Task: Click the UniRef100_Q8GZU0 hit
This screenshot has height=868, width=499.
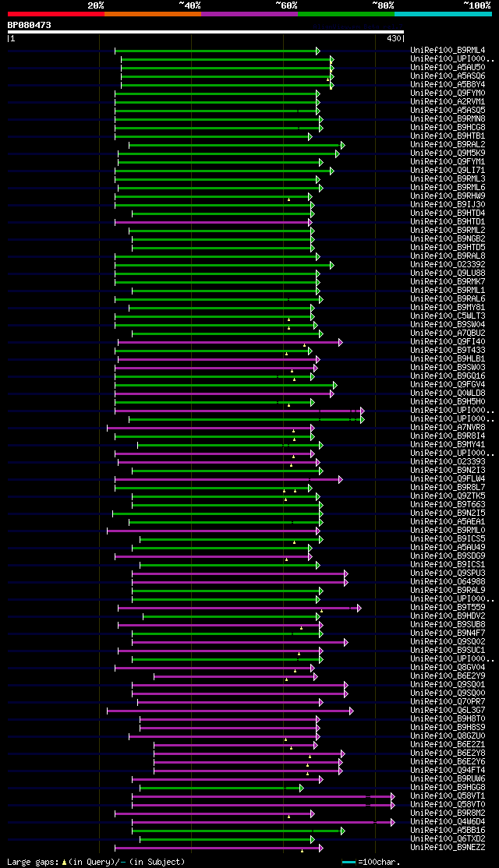Action: click(x=448, y=736)
